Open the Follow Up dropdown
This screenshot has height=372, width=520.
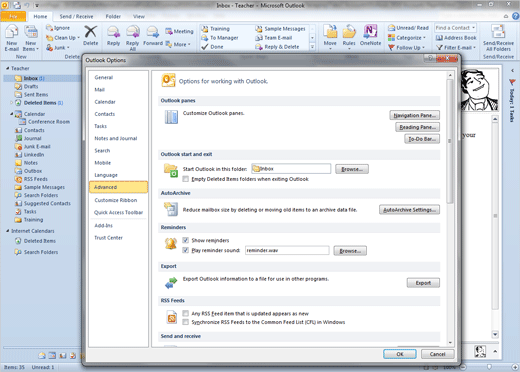406,48
